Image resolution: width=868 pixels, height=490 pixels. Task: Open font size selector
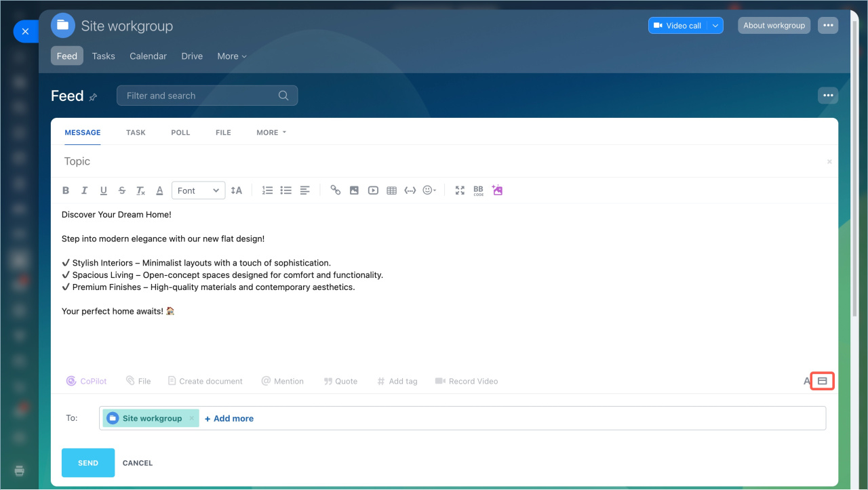(236, 190)
